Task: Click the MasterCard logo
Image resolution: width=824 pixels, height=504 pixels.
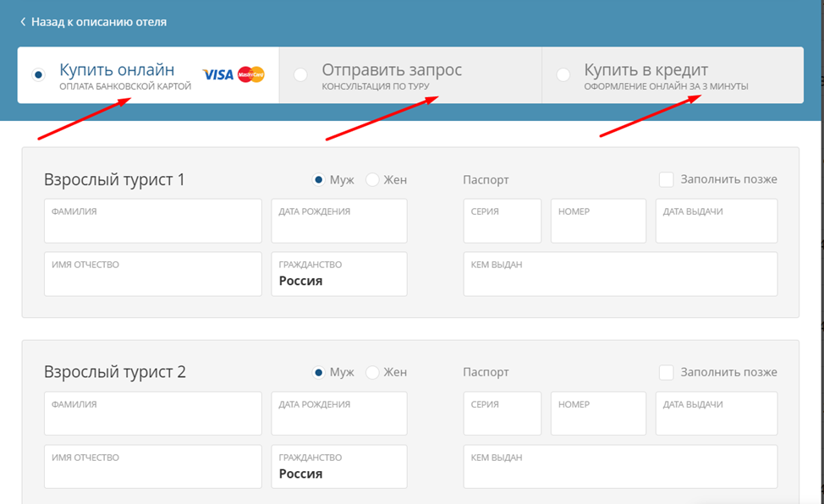Action: [251, 75]
